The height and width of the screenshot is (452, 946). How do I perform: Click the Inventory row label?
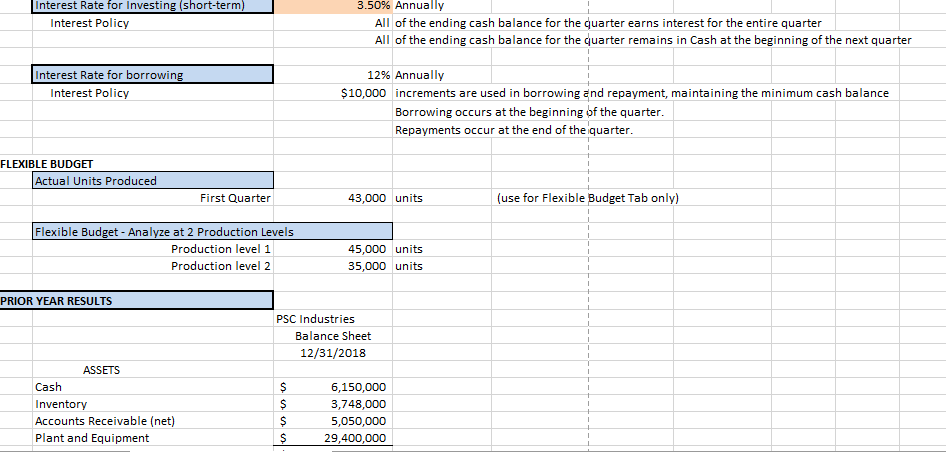[x=61, y=404]
